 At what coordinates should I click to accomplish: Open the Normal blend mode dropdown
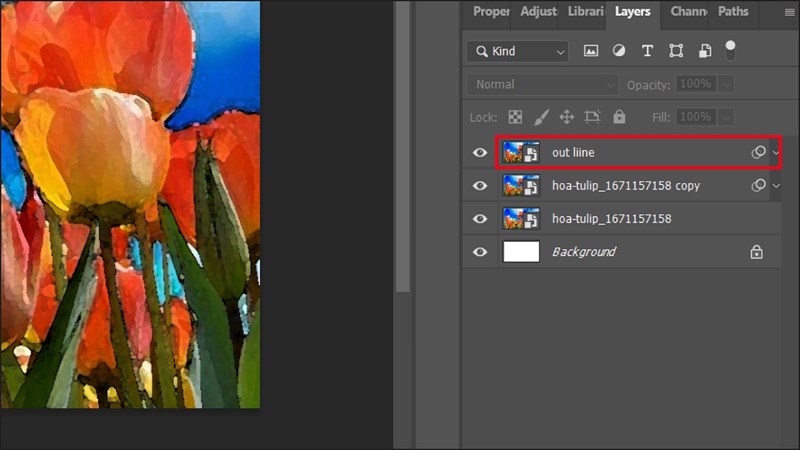pos(542,85)
